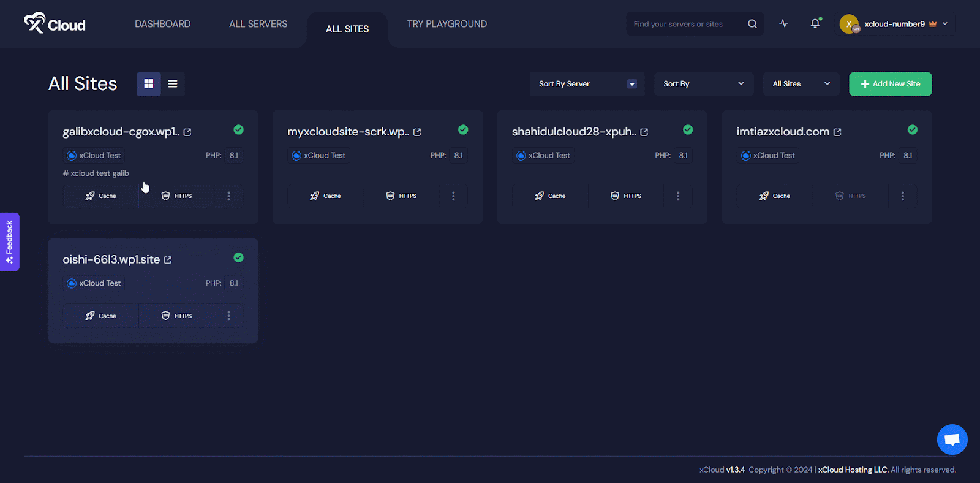Open the activity pulse icon in header
Screen dimensions: 980x483
783,24
